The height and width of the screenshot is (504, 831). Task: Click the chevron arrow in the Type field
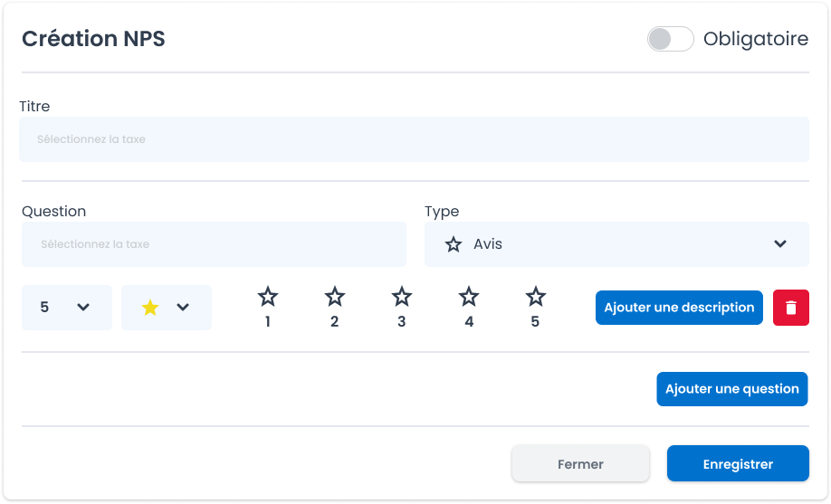point(779,244)
